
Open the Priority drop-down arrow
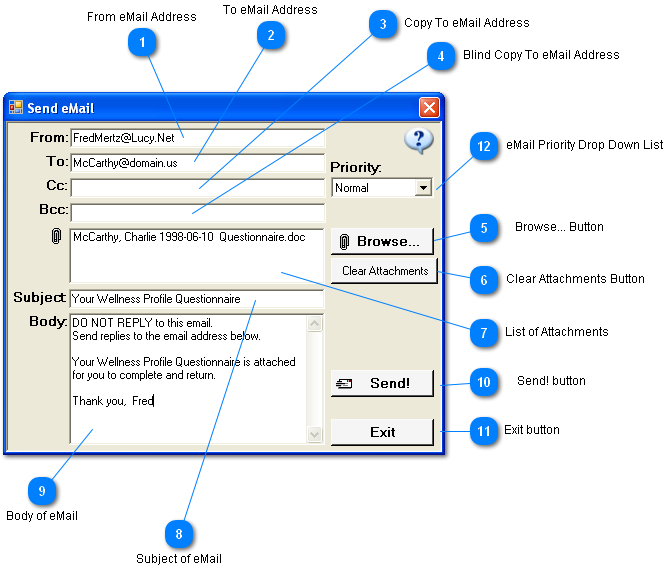pos(423,187)
